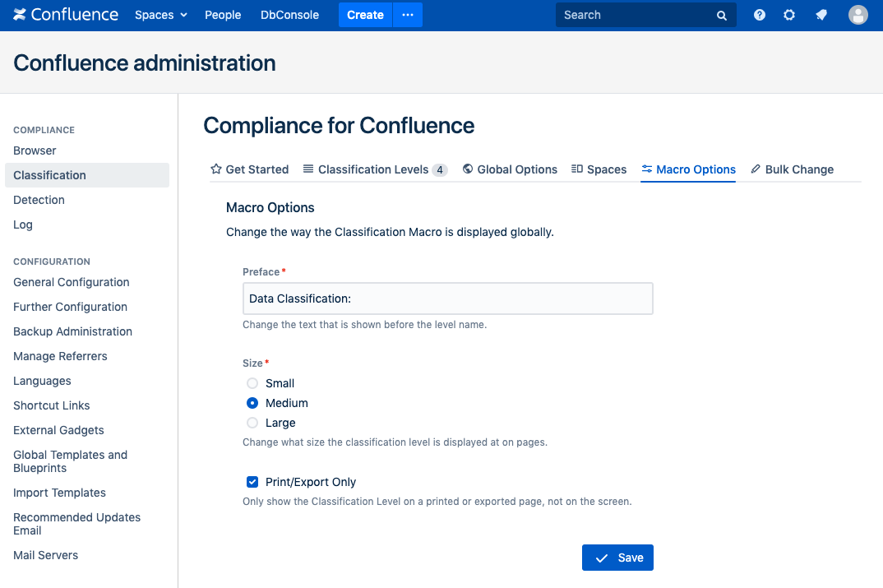Go to General Configuration in sidebar

tap(72, 282)
